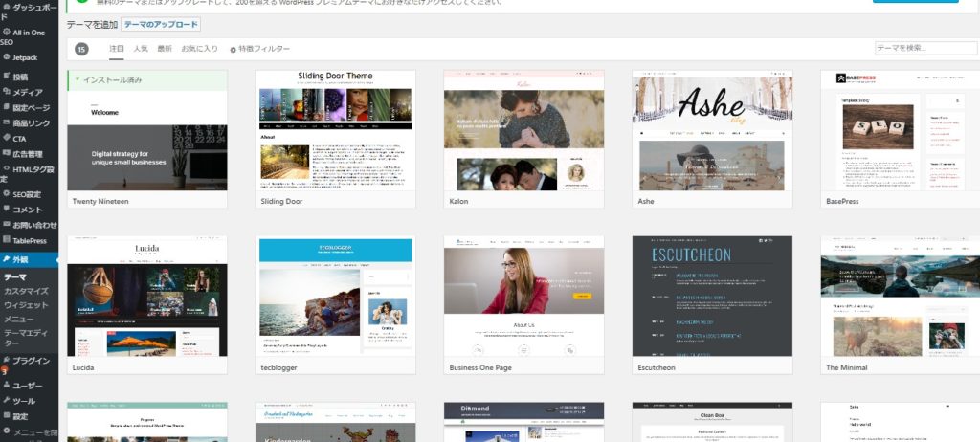Open the Sliding Door theme thumbnail
The image size is (980, 442).
pos(336,130)
